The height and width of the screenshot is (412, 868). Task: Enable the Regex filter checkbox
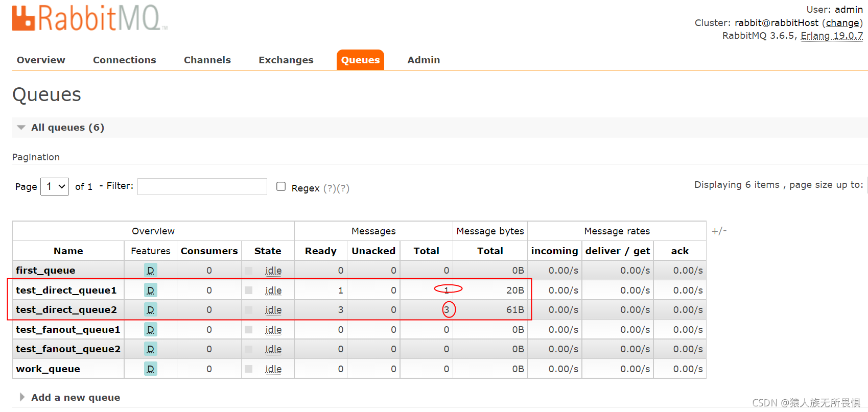281,186
